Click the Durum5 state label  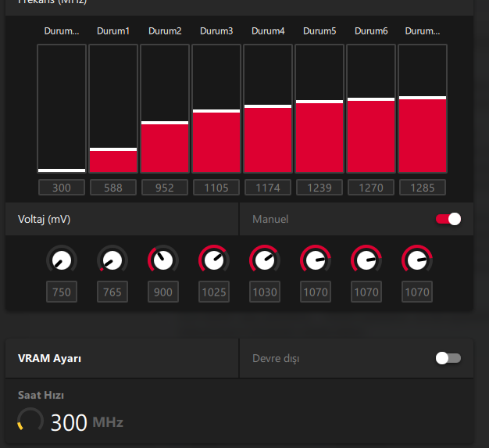(x=319, y=31)
